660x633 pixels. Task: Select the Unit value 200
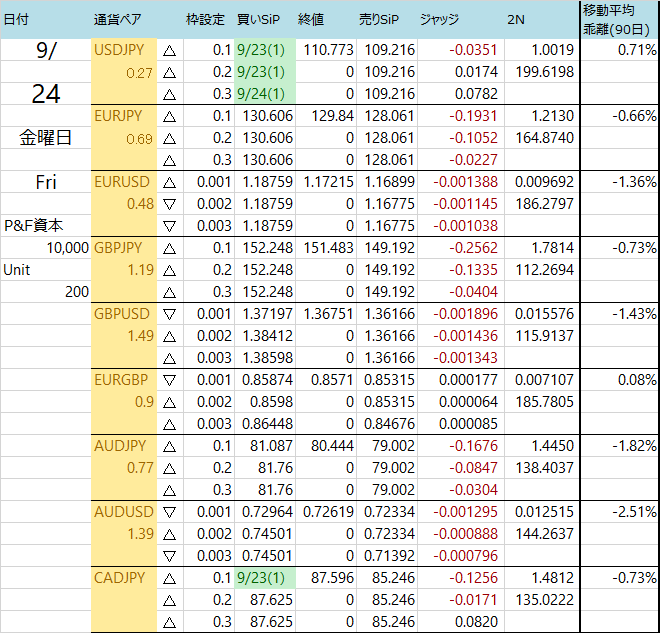click(x=77, y=292)
